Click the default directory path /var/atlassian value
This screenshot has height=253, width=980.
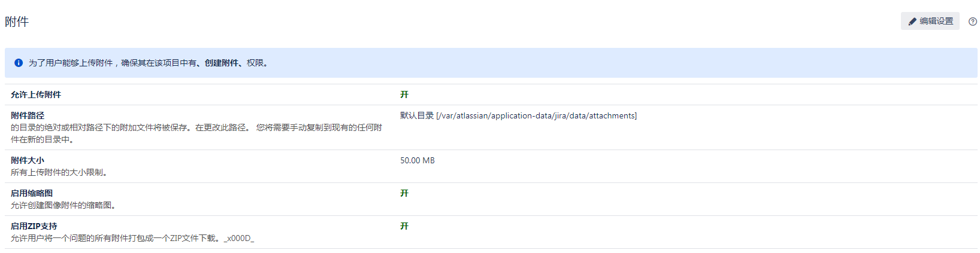pos(519,115)
